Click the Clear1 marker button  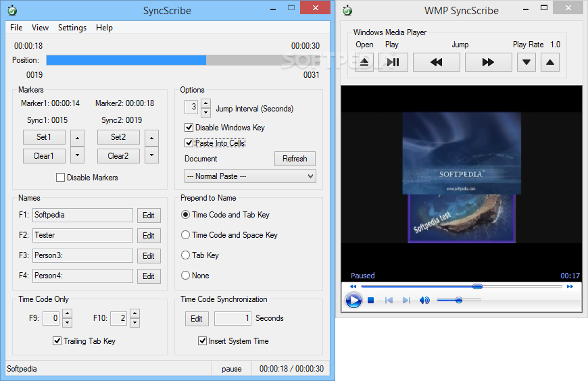coord(44,156)
